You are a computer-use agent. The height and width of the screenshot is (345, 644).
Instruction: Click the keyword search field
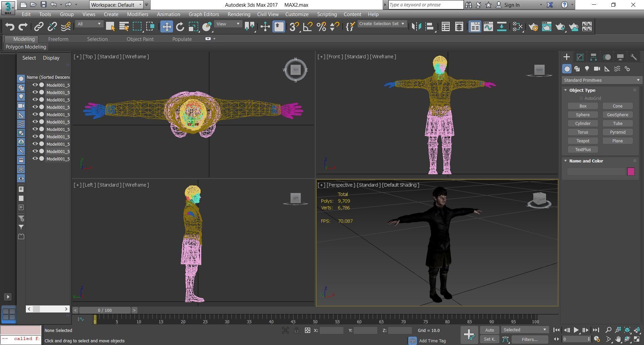coord(426,5)
